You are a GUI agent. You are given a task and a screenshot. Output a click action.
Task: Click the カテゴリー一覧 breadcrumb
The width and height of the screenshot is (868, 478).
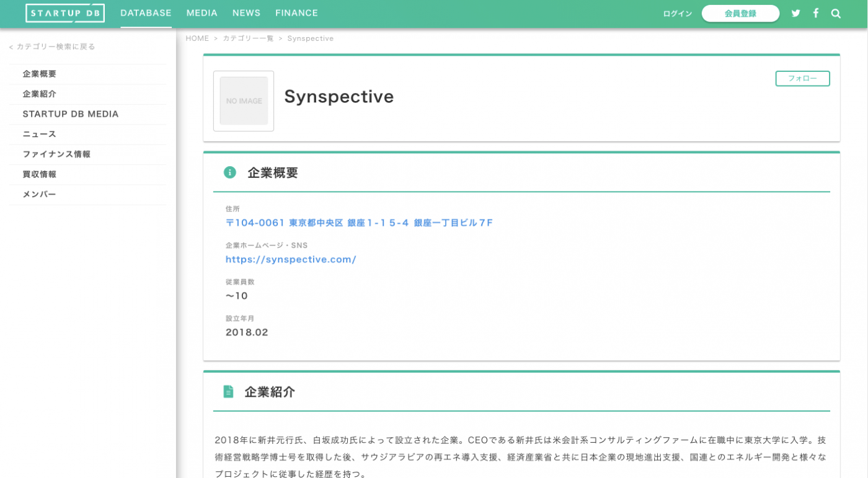pos(248,38)
